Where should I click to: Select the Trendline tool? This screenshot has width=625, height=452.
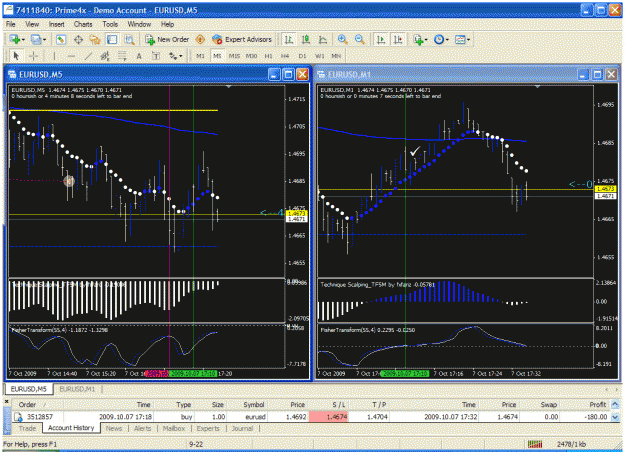coord(88,56)
